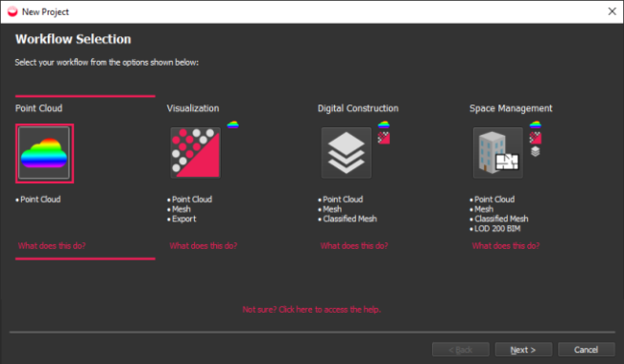
Task: Close the New Project window
Action: [x=612, y=11]
